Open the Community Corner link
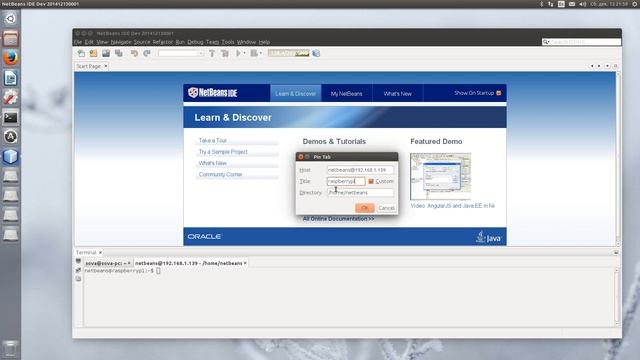Image resolution: width=640 pixels, height=360 pixels. pos(220,174)
